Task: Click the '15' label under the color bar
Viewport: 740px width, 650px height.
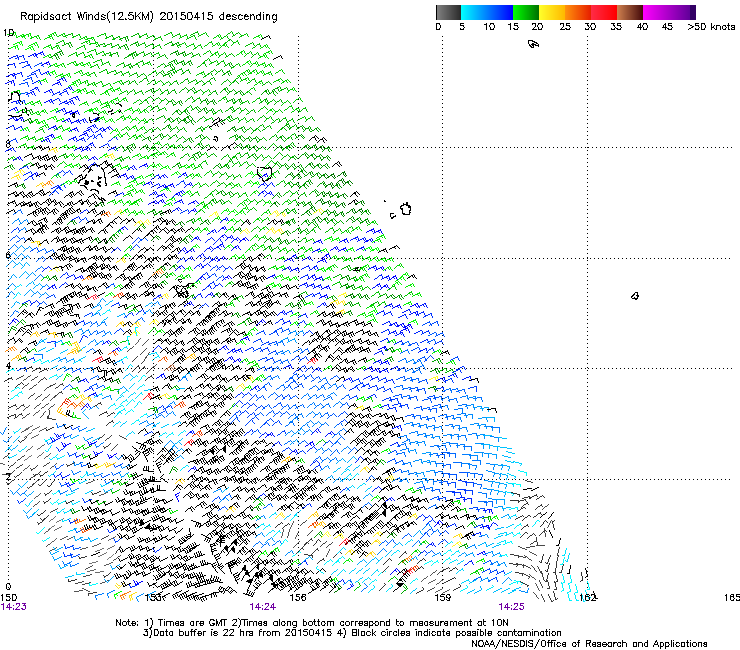Action: click(513, 27)
